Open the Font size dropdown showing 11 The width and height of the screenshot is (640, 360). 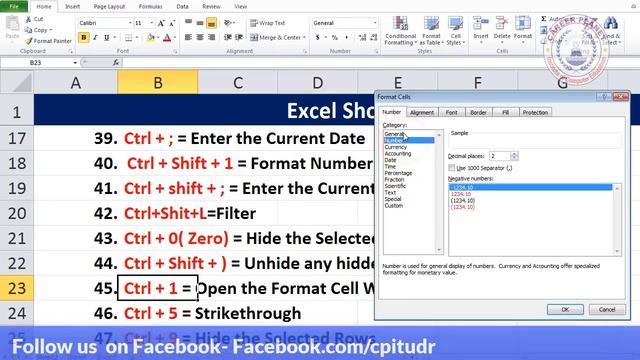tap(152, 23)
